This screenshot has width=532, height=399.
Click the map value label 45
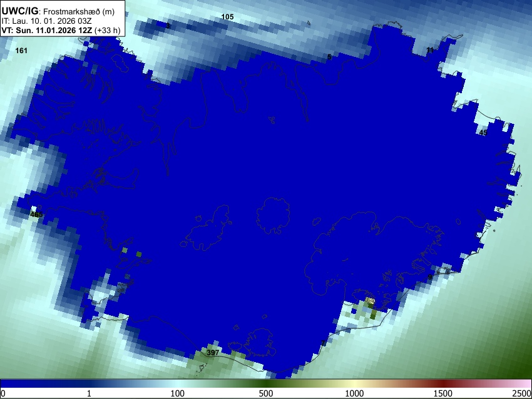483,133
